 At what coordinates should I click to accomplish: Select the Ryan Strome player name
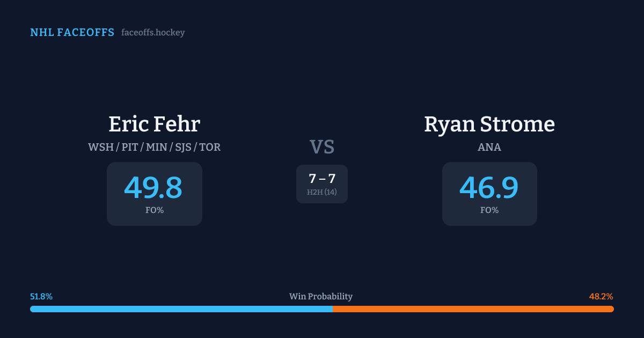click(489, 124)
